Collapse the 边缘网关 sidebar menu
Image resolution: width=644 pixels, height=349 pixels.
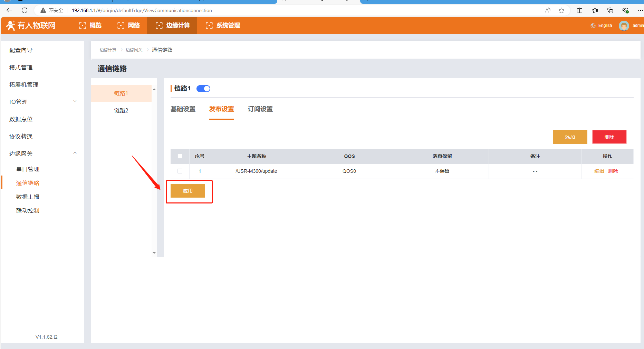coord(75,153)
